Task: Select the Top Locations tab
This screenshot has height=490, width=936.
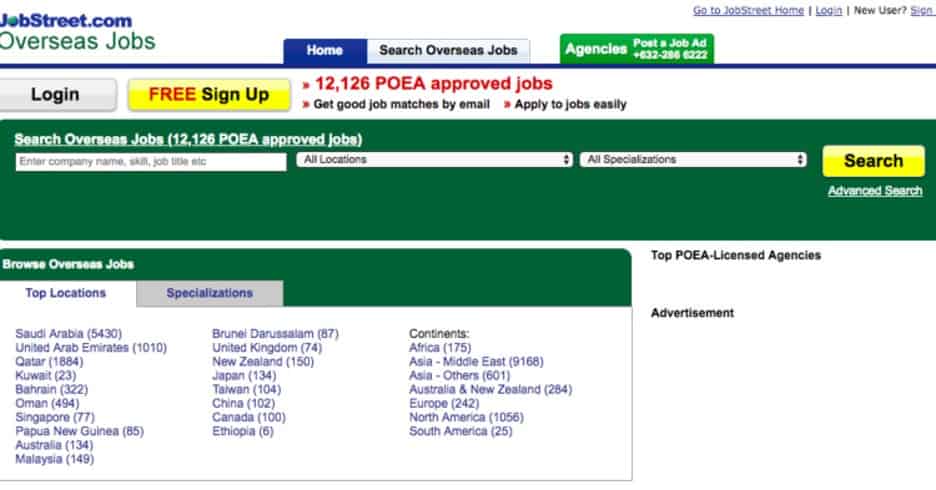Action: point(66,293)
